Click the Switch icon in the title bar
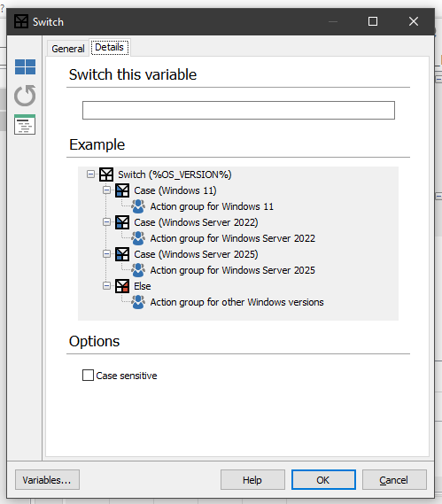The width and height of the screenshot is (442, 504). [x=21, y=21]
